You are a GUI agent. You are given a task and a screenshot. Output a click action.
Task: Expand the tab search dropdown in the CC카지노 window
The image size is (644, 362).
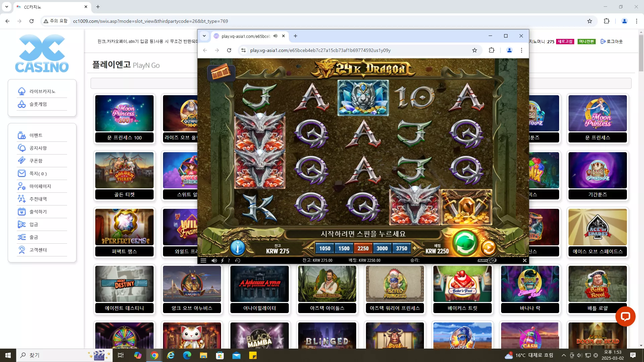point(7,7)
